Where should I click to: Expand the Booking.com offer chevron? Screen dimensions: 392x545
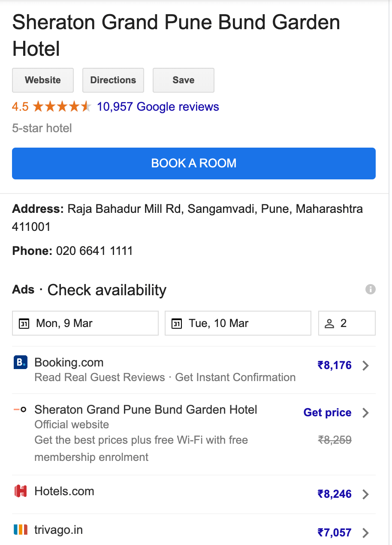point(365,366)
